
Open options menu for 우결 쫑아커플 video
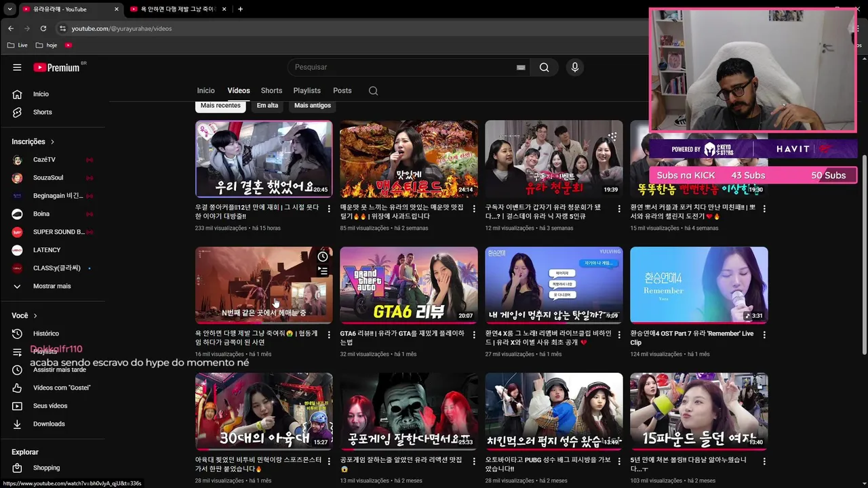[329, 209]
